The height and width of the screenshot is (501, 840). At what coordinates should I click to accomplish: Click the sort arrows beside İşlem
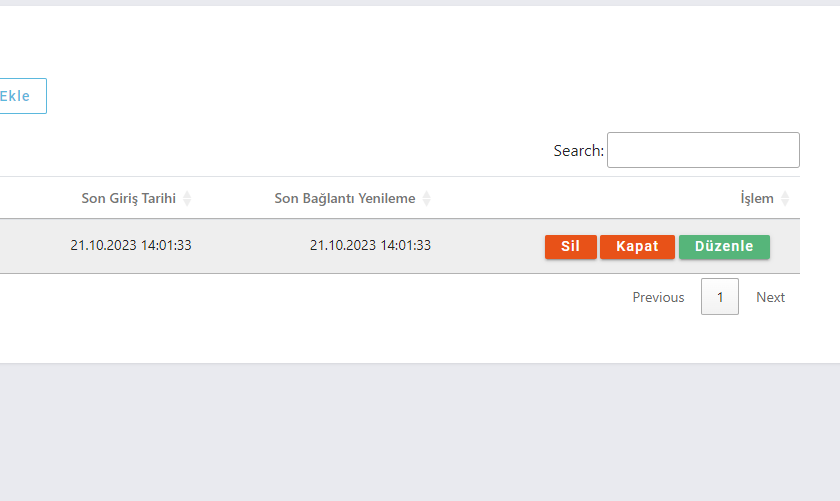coord(785,199)
